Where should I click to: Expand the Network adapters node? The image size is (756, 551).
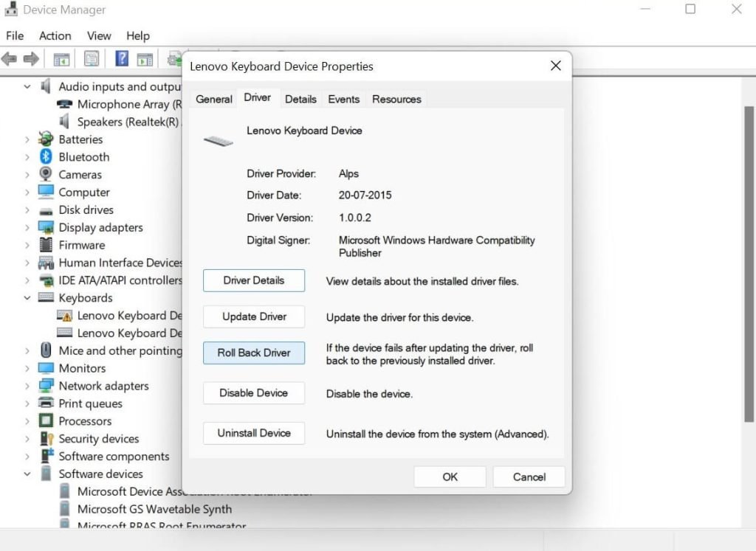(27, 387)
